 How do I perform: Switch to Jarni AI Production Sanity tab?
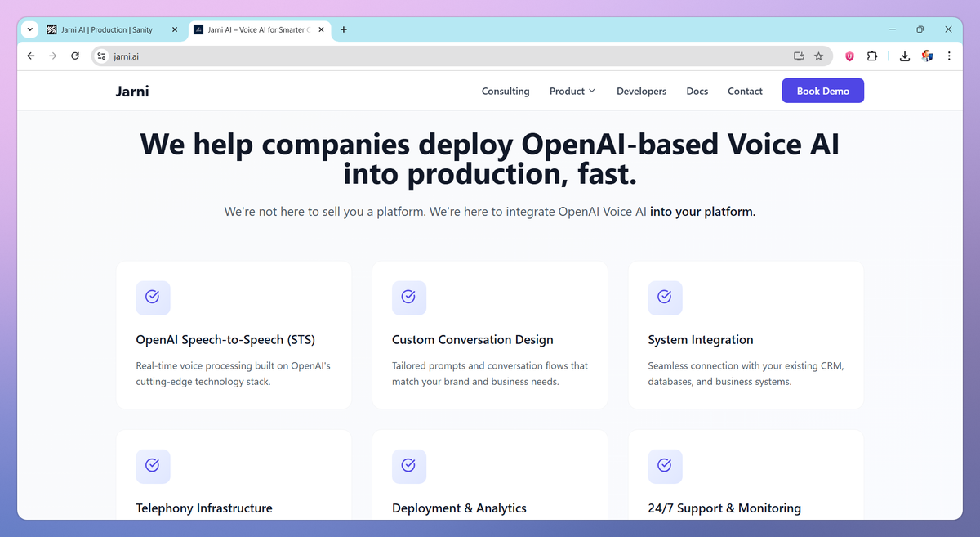tap(114, 29)
